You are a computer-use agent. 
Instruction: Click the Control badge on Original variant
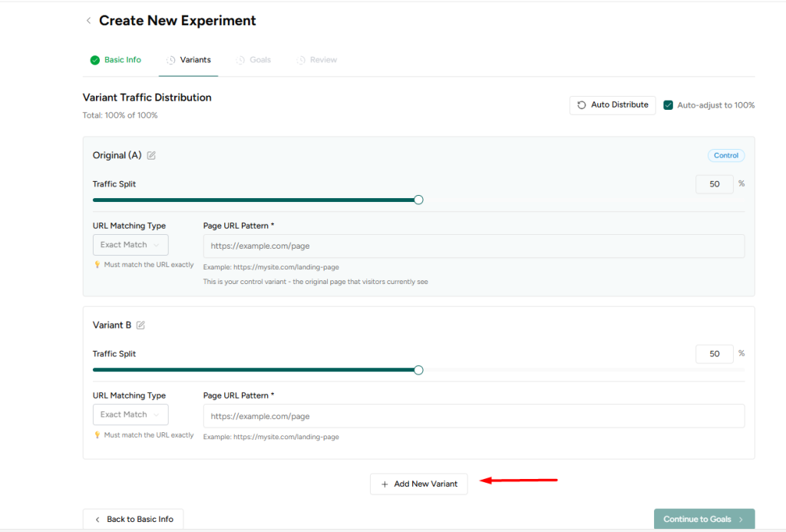(725, 156)
